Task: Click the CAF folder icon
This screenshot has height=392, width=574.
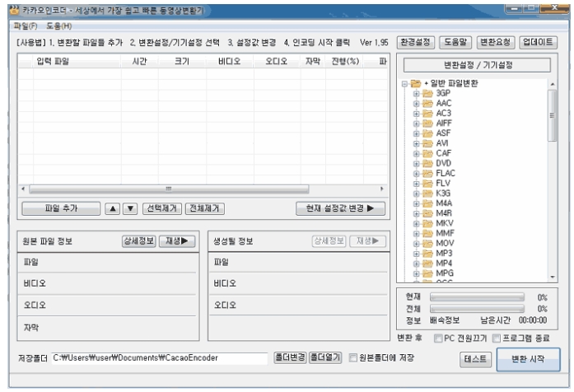Action: (427, 153)
